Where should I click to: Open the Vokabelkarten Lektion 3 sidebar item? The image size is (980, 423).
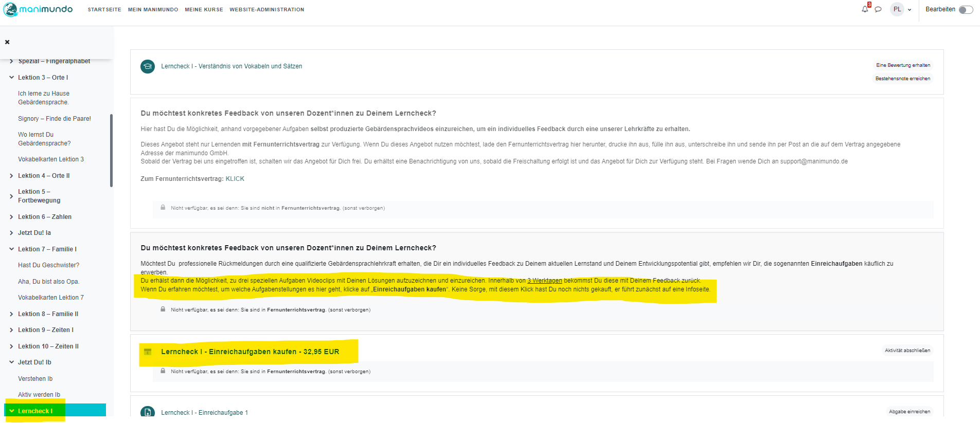pyautogui.click(x=50, y=159)
